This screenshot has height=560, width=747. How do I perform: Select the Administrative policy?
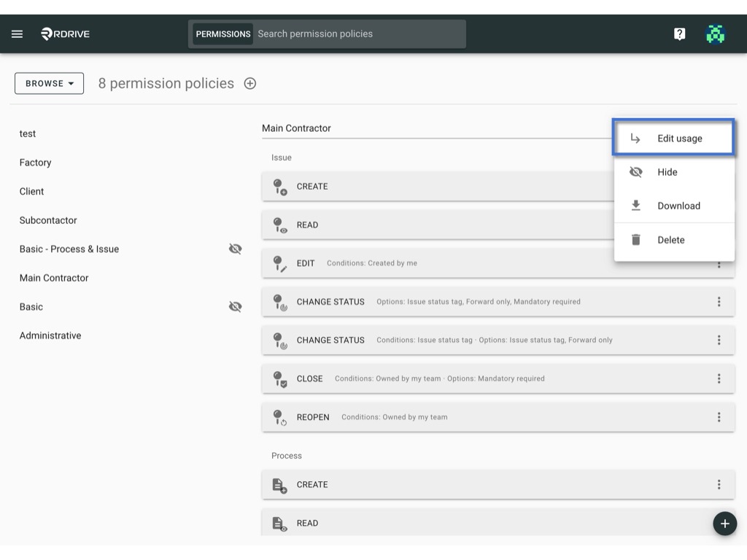[x=50, y=335]
